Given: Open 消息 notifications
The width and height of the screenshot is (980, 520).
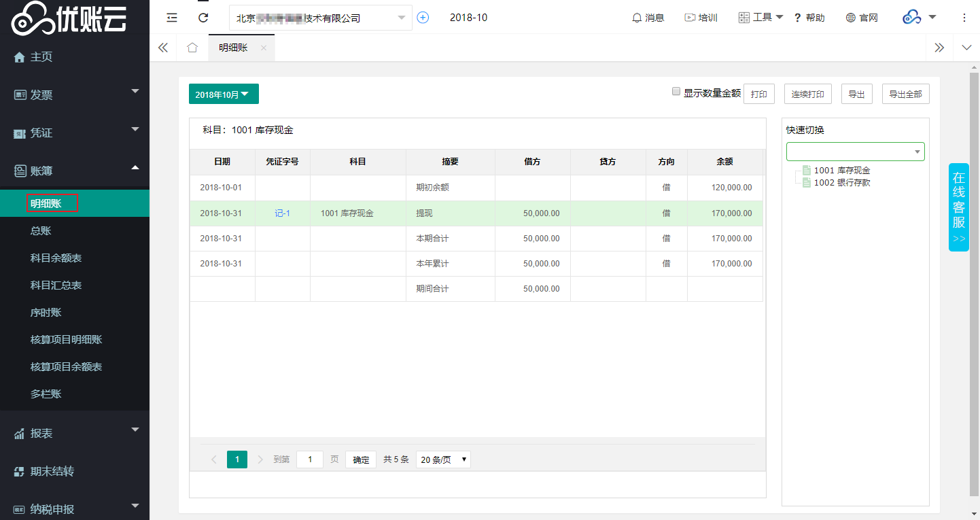Looking at the screenshot, I should click(648, 18).
